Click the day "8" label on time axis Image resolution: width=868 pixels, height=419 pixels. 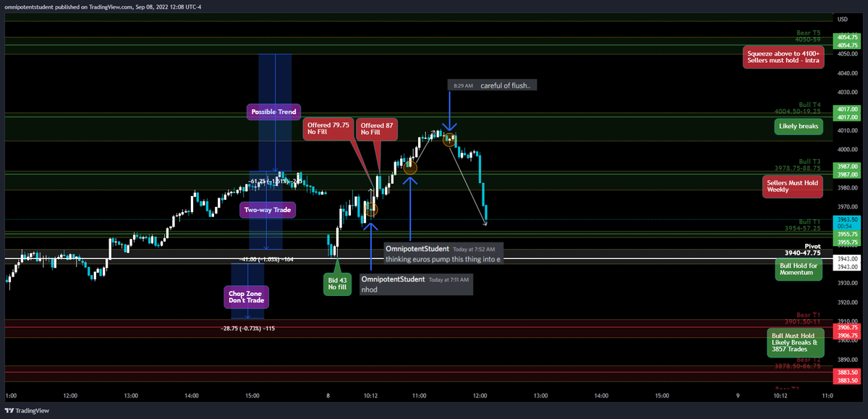coord(328,396)
